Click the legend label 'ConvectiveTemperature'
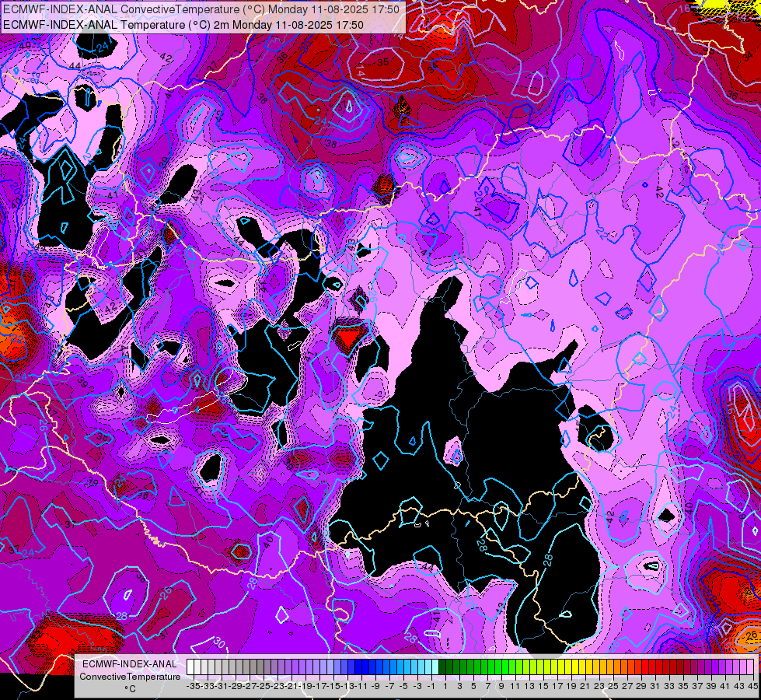761x700 pixels. point(130,677)
